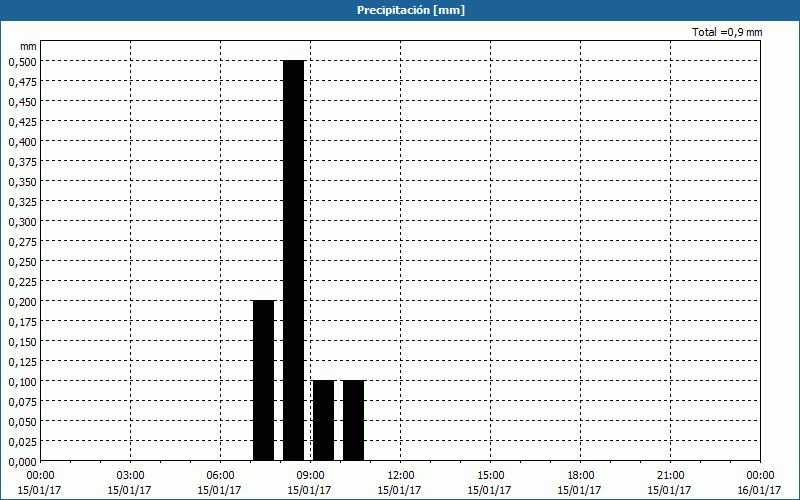
Task: Select the 0,375 y-axis value
Action: (22, 162)
